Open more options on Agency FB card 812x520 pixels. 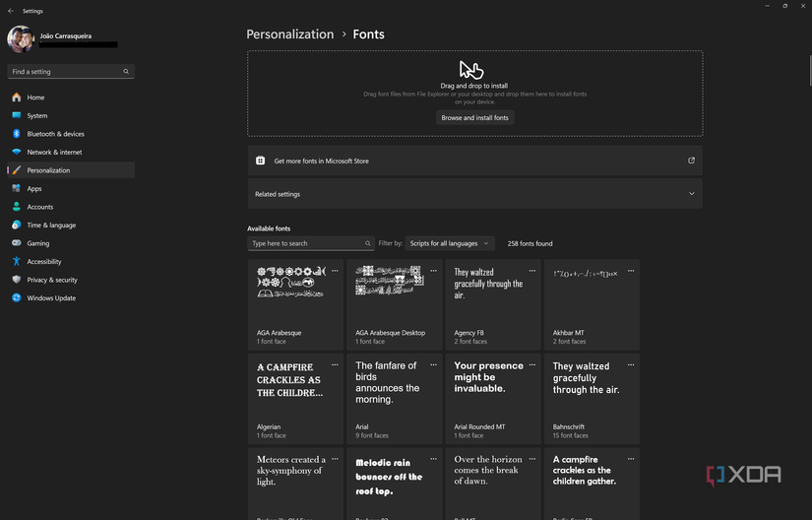pos(532,271)
